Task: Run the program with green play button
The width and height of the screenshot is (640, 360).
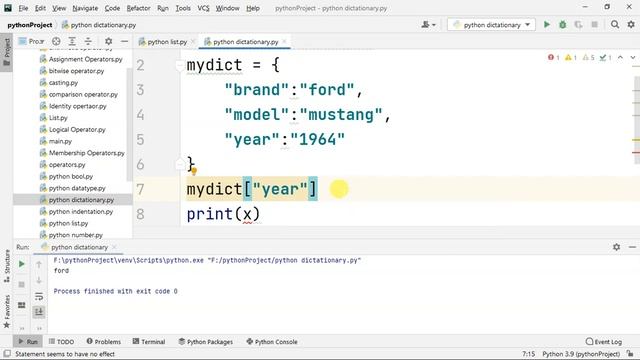Action: coord(547,25)
